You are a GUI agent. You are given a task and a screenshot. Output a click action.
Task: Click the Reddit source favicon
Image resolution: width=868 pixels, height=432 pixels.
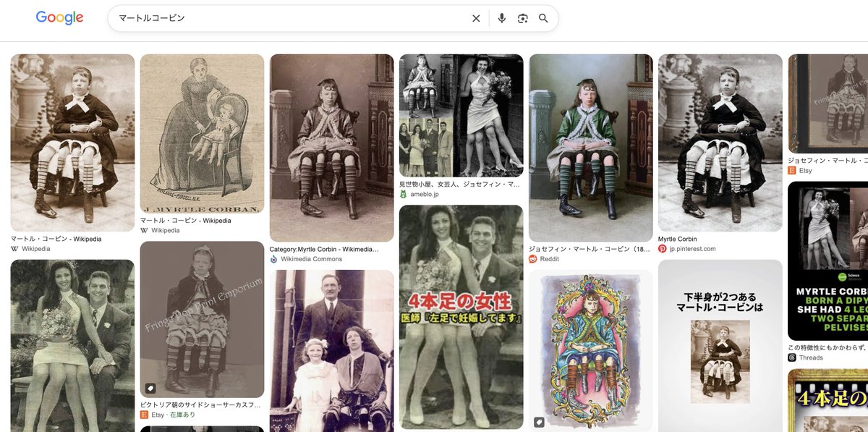coord(533,259)
